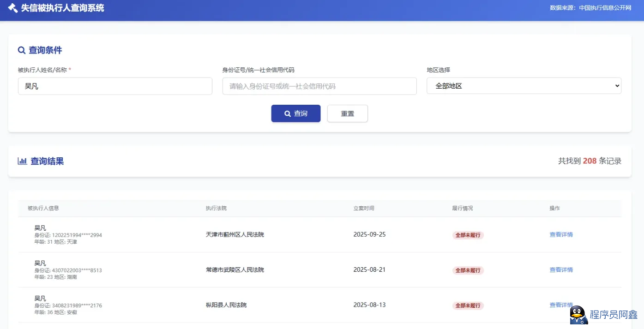Image resolution: width=644 pixels, height=329 pixels.
Task: Click the 立案时间 column header
Action: click(x=364, y=208)
